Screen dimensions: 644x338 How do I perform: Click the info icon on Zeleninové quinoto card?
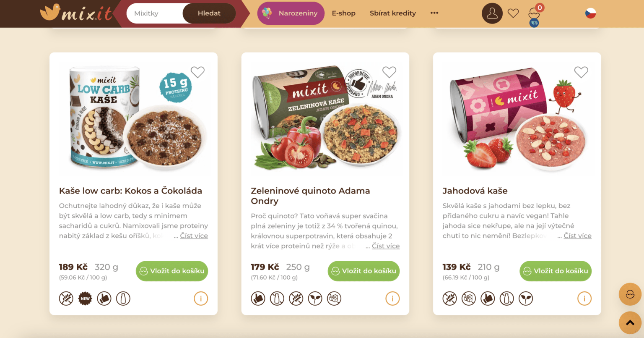tap(392, 299)
